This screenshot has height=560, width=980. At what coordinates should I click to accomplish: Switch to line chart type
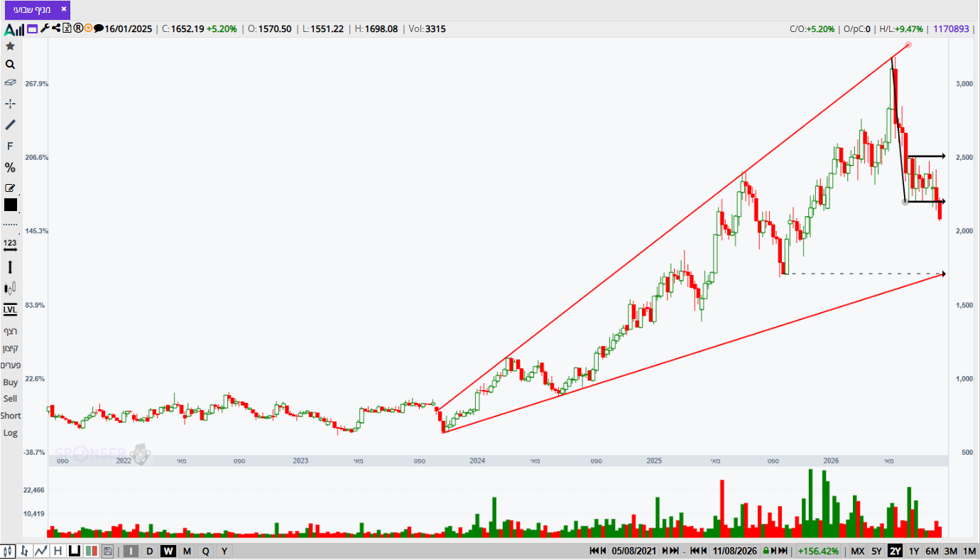[41, 551]
